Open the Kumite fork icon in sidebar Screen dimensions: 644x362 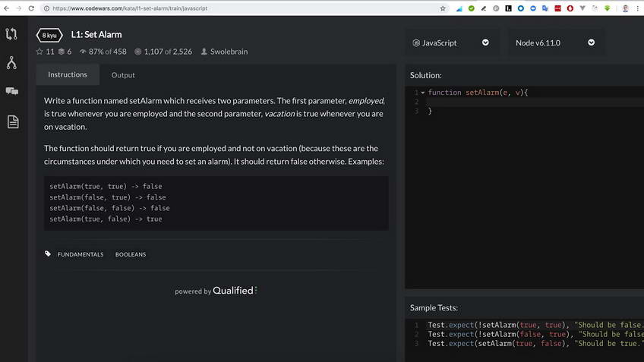pyautogui.click(x=11, y=63)
